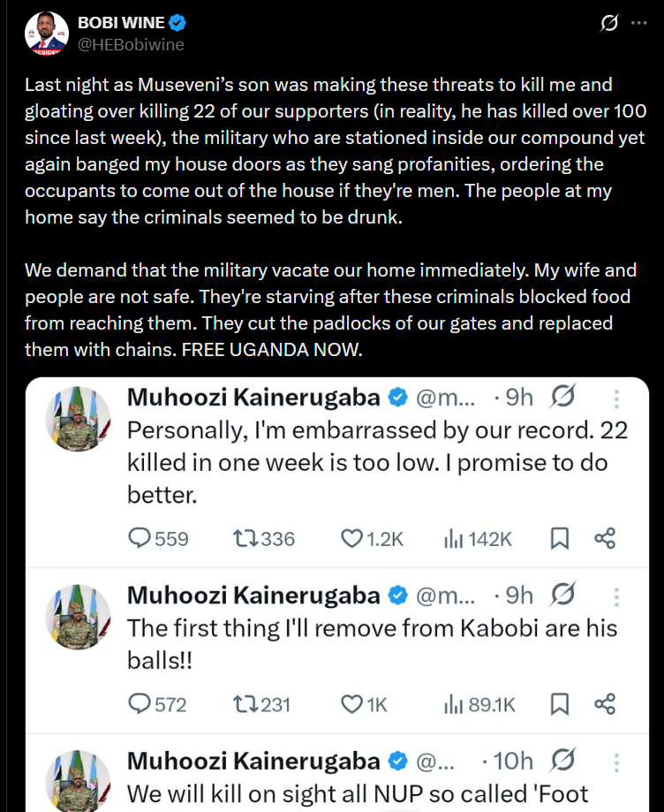664x812 pixels.
Task: Open the @HEBobiwine handle link
Action: (x=132, y=44)
